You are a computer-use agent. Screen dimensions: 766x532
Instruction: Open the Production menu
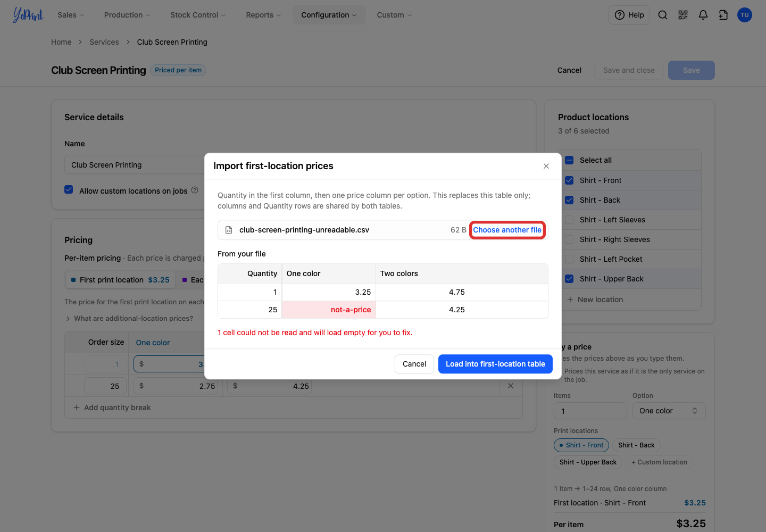127,15
